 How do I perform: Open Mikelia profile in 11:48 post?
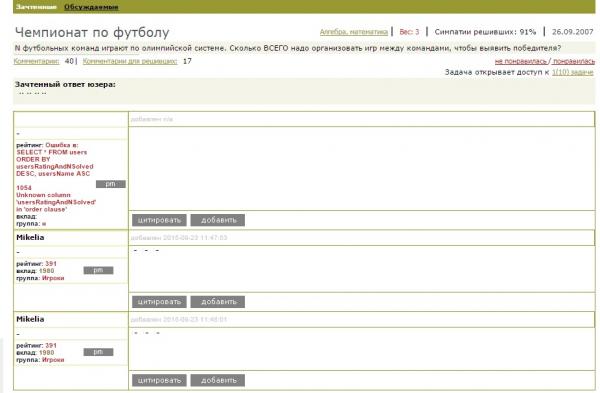tap(30, 319)
